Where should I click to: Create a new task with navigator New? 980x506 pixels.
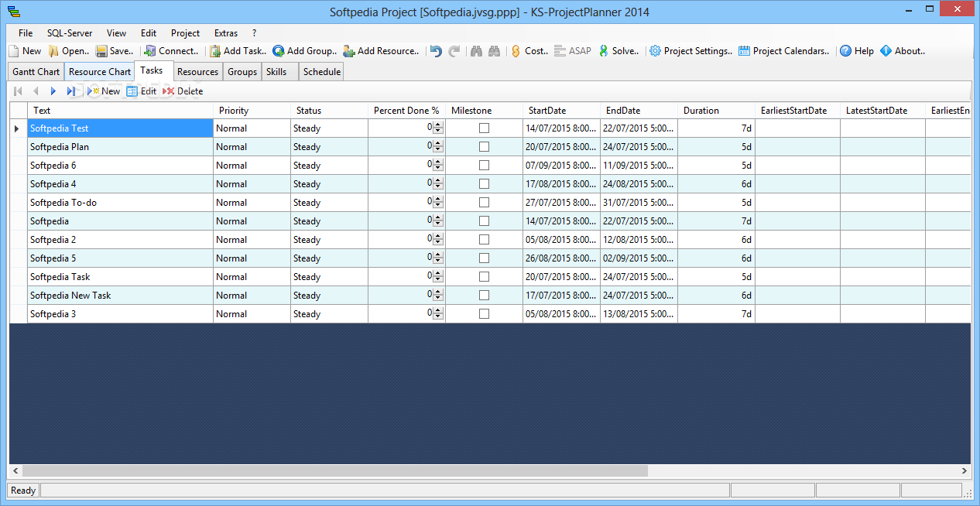[x=103, y=91]
